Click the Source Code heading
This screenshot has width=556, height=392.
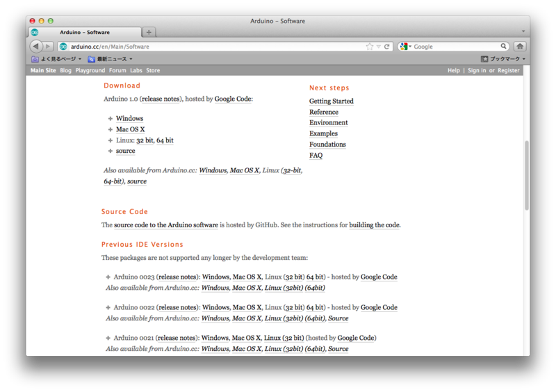(x=124, y=212)
